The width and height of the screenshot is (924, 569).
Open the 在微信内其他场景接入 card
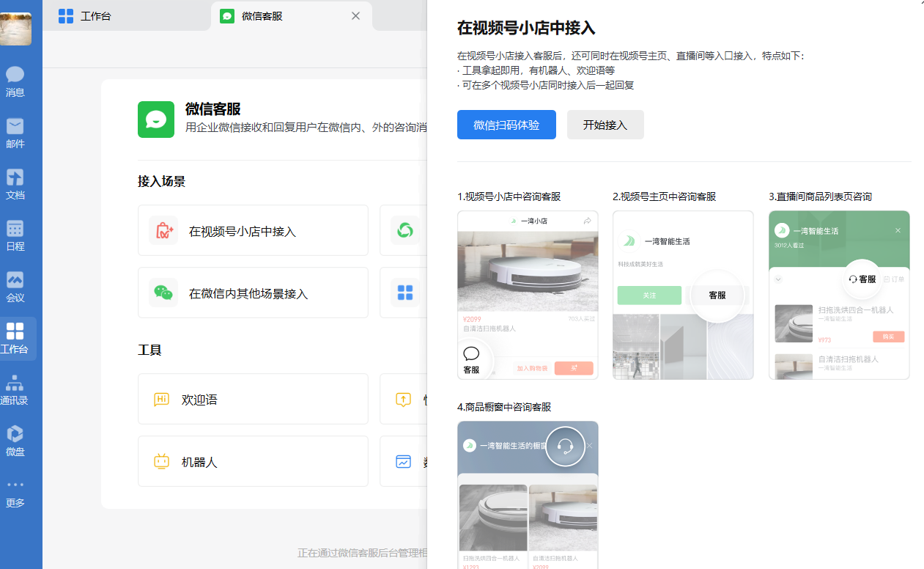pyautogui.click(x=253, y=293)
